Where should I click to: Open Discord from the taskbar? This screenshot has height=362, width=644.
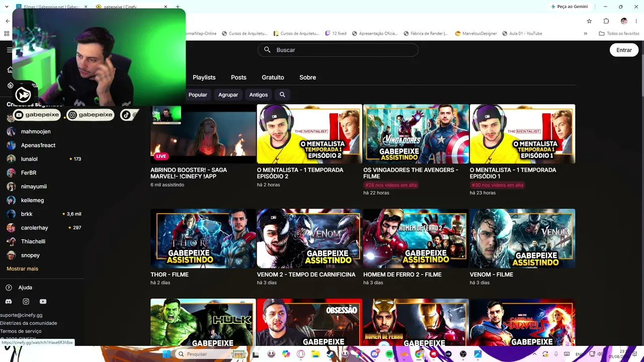374,354
